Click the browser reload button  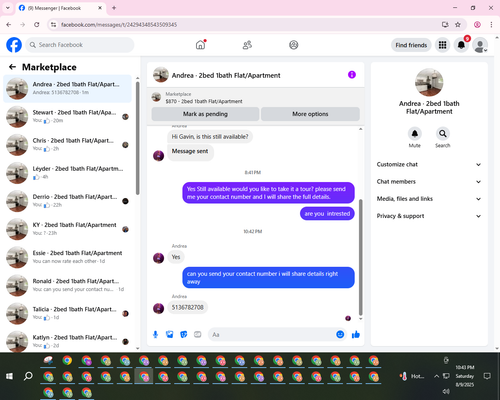pos(37,25)
